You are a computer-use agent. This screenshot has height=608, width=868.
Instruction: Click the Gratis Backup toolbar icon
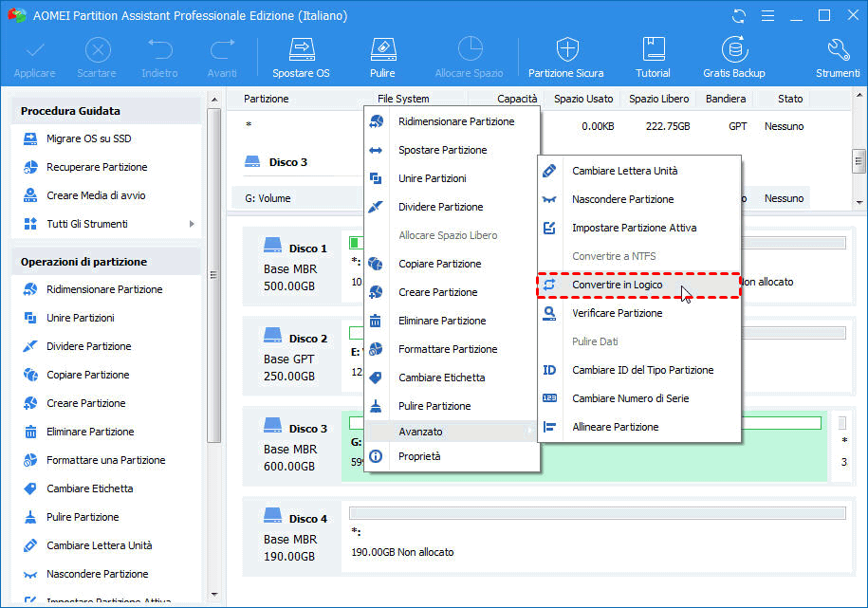[734, 50]
